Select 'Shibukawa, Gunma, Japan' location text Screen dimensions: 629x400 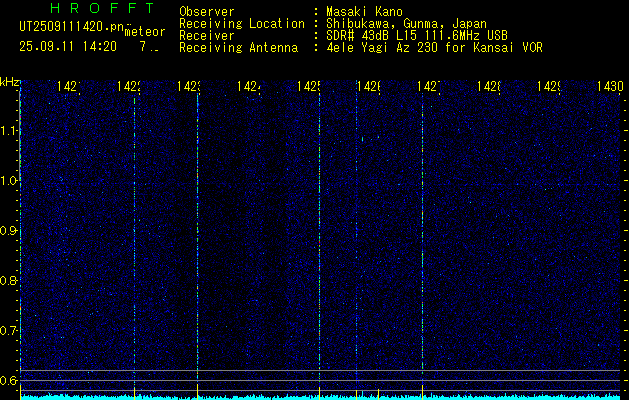[x=406, y=24]
